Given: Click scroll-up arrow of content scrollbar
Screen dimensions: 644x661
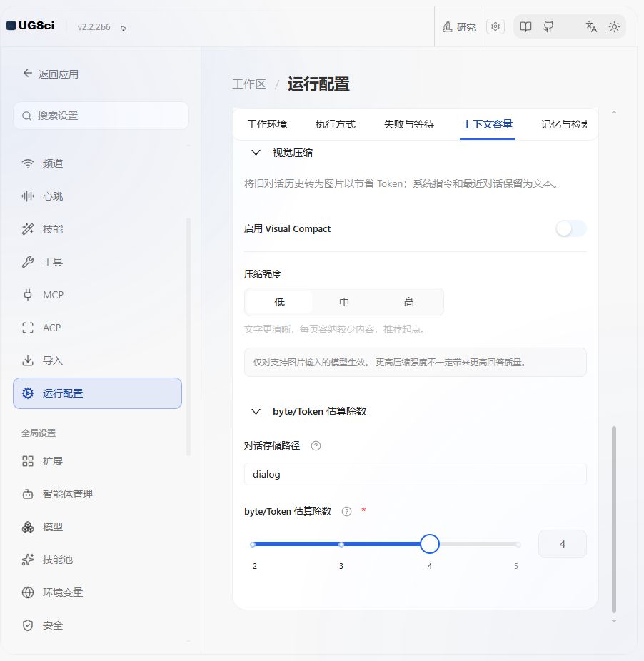Looking at the screenshot, I should pos(614,112).
